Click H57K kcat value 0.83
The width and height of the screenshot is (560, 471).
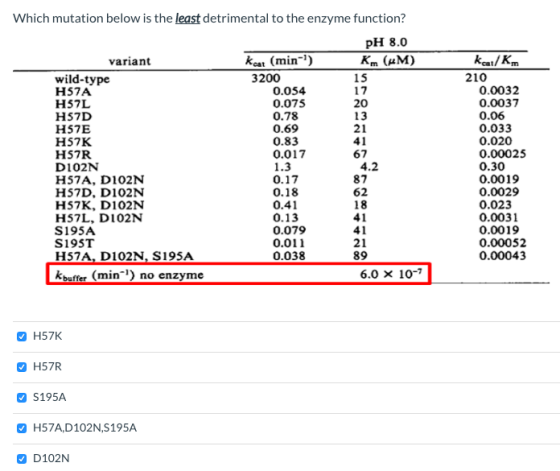(x=286, y=141)
